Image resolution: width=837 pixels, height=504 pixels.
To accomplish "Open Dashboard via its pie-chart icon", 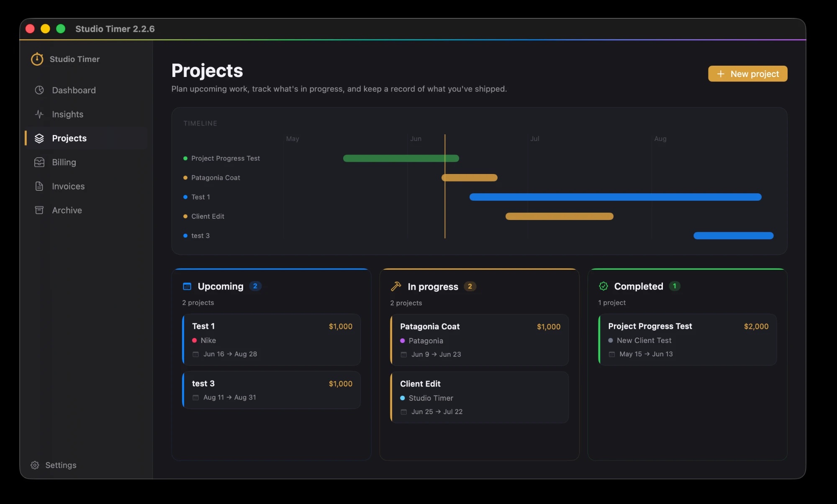I will 39,90.
